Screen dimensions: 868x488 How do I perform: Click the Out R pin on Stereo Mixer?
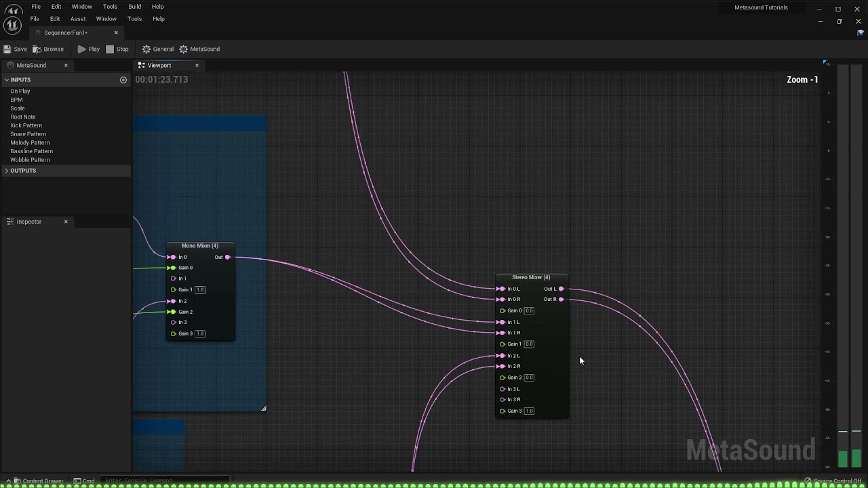point(561,300)
